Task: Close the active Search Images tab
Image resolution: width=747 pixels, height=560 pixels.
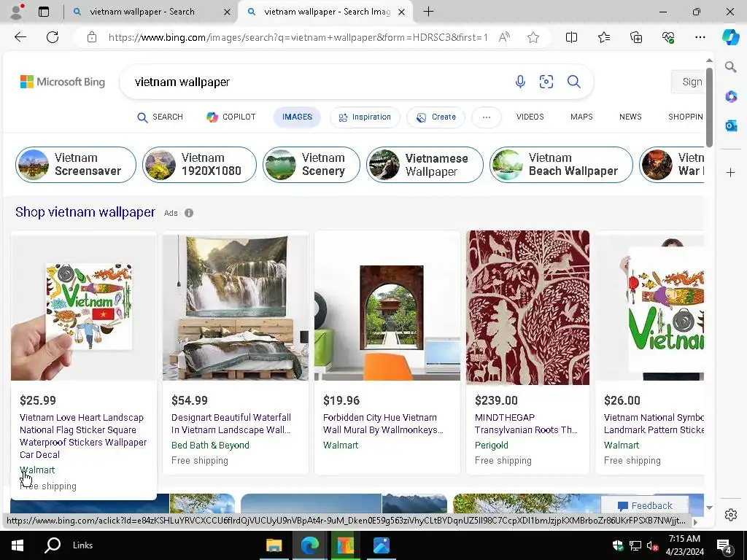Action: pyautogui.click(x=402, y=12)
